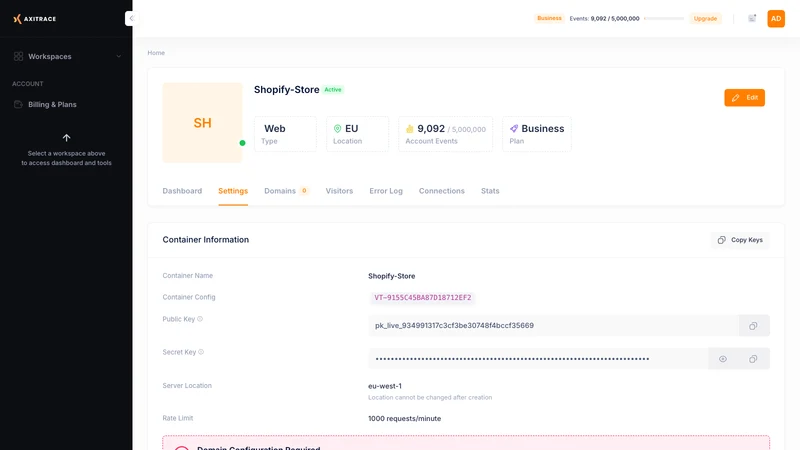Click the Secret Key info icon
Viewport: 800px width, 450px height.
tap(201, 352)
